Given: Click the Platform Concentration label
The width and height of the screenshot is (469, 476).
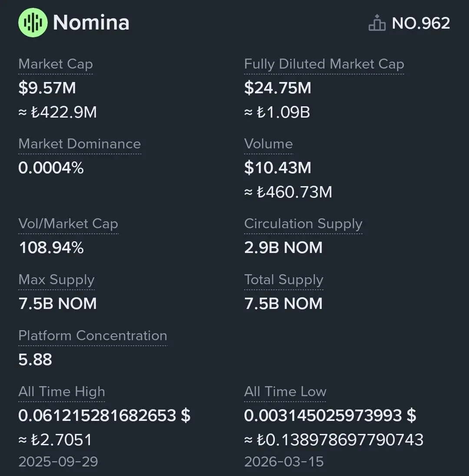Looking at the screenshot, I should point(92,336).
